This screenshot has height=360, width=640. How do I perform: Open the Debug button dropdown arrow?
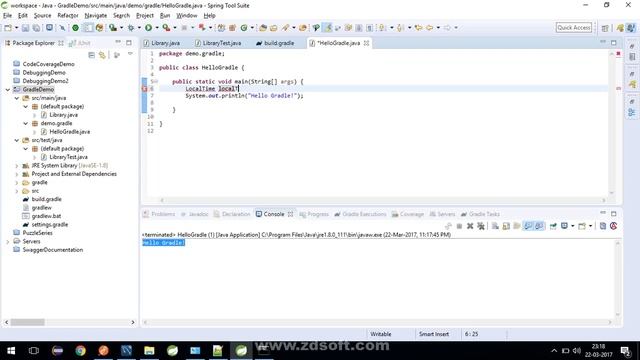[x=139, y=28]
